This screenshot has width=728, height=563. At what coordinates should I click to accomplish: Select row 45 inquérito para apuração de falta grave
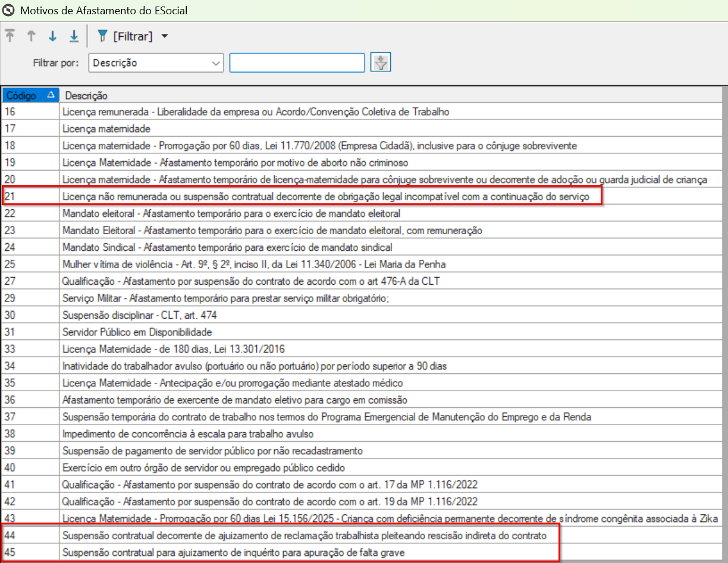362,552
